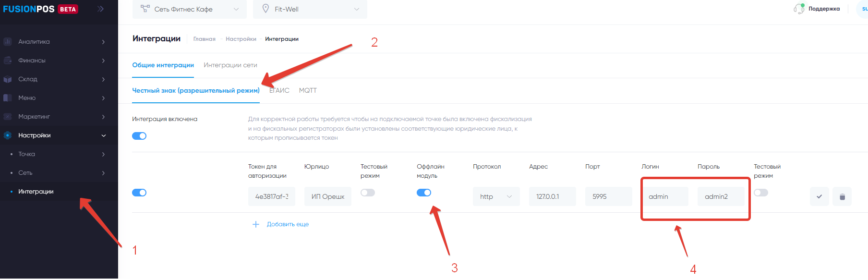Open the Аналитика section icon in the sidebar
This screenshot has height=280, width=868.
coord(7,42)
